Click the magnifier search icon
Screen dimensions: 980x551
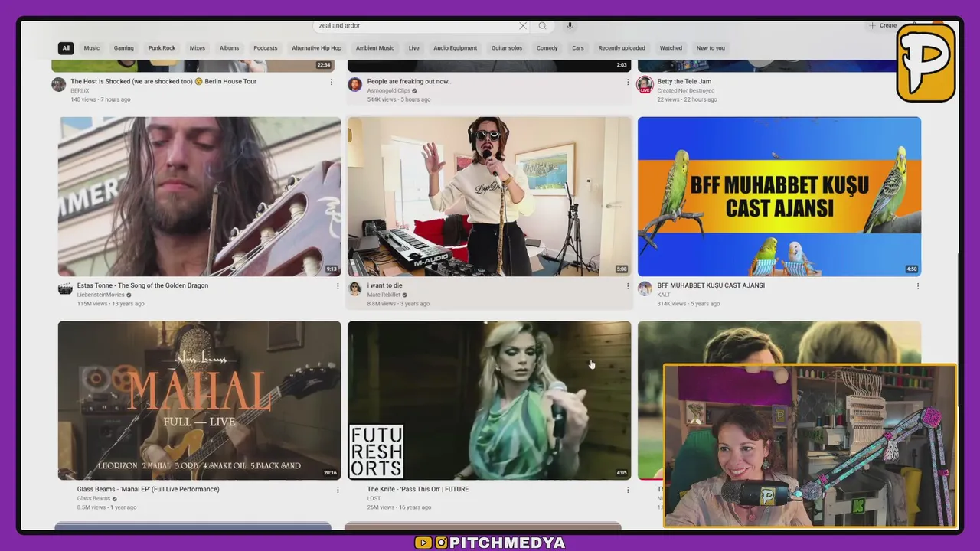pyautogui.click(x=542, y=26)
